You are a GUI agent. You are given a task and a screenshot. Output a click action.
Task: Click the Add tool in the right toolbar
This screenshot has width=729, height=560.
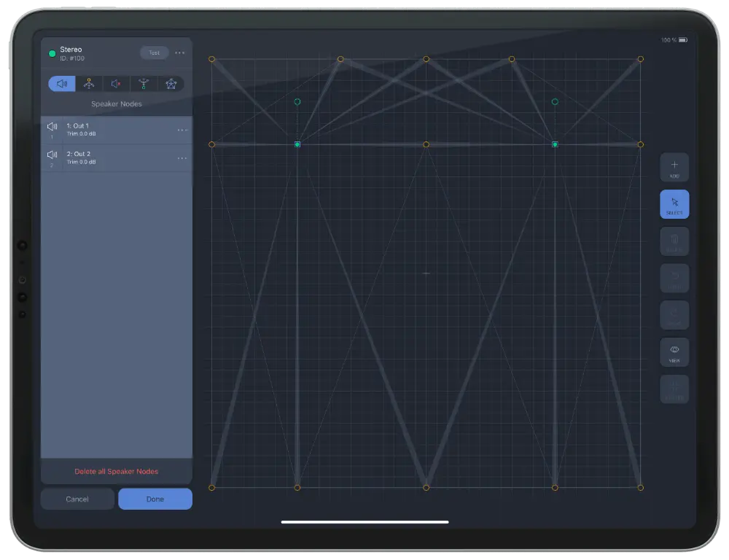tap(674, 167)
